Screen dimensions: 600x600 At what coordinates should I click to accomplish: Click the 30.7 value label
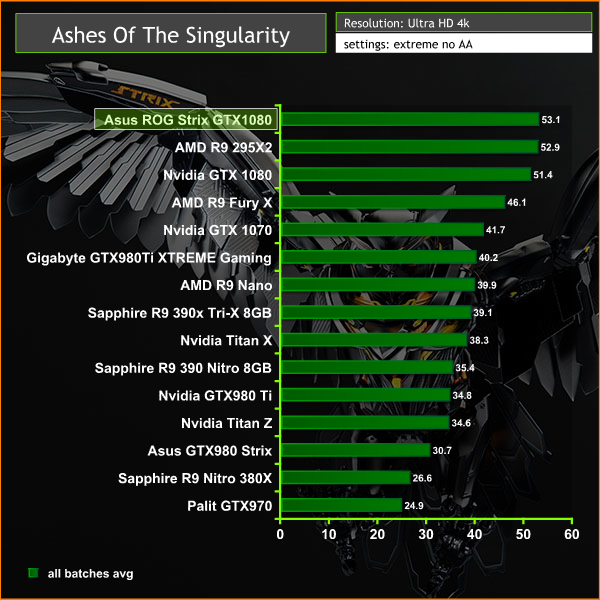coord(442,450)
